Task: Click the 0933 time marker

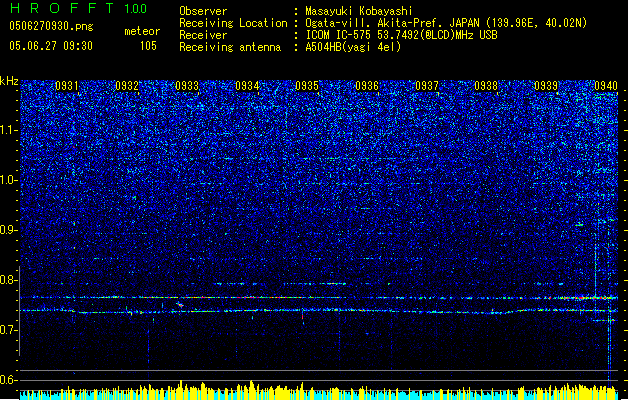Action: [x=187, y=86]
